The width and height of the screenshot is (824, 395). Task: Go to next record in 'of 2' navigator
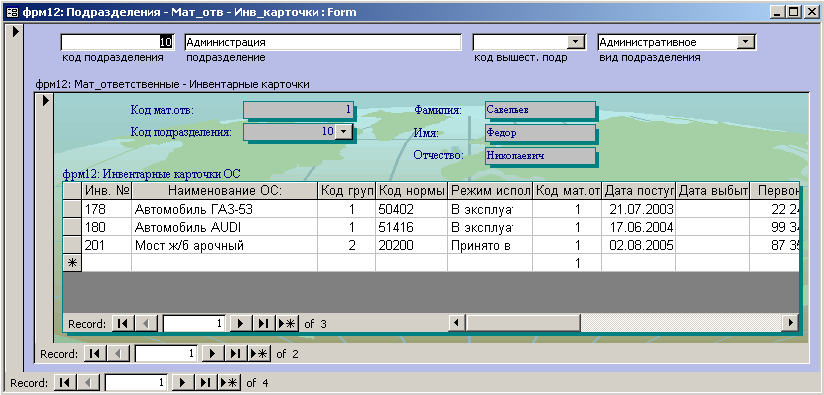(x=213, y=354)
